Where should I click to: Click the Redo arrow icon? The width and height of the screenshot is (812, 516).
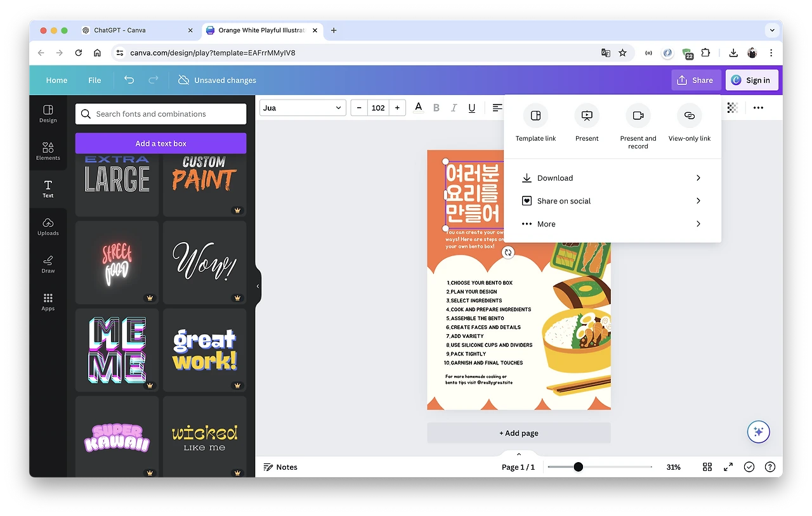(153, 80)
